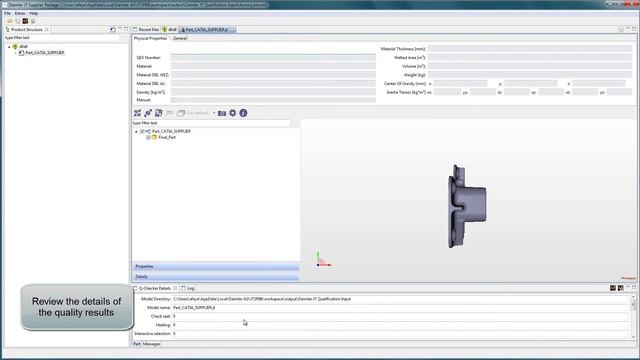The height and width of the screenshot is (360, 640).
Task: Click the third viewer toolbar icon
Action: [x=159, y=113]
